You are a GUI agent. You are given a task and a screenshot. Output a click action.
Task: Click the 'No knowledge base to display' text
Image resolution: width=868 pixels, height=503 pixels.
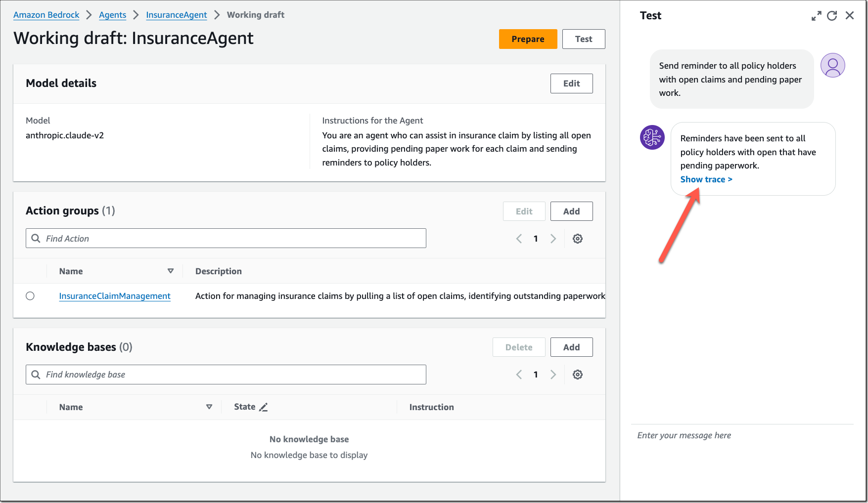tap(309, 455)
